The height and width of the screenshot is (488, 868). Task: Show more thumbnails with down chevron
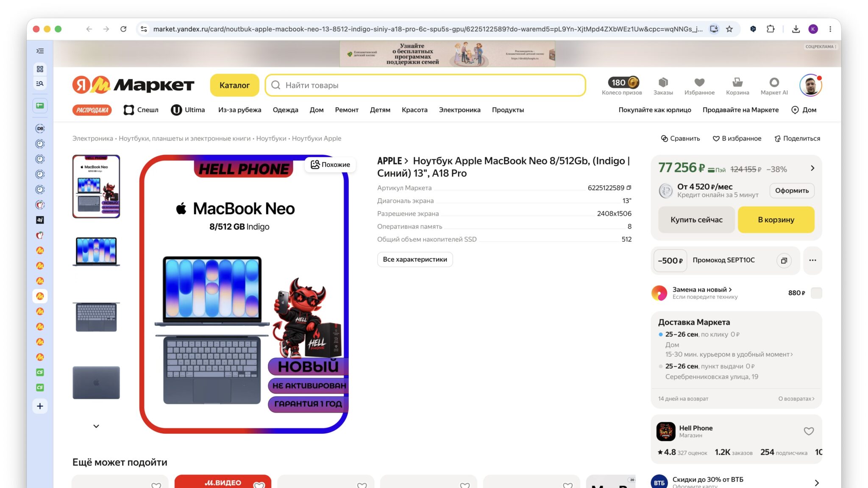pos(96,426)
